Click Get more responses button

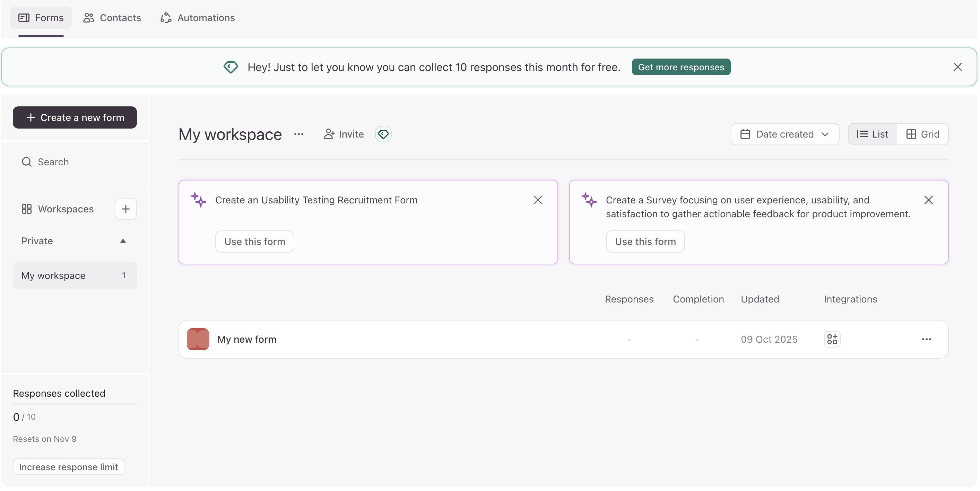(x=680, y=67)
